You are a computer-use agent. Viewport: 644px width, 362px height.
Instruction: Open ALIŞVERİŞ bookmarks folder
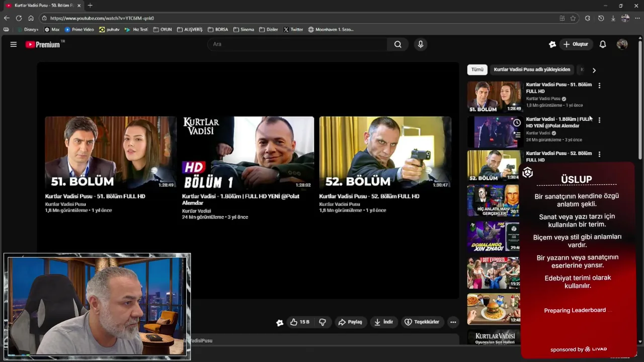tap(190, 30)
